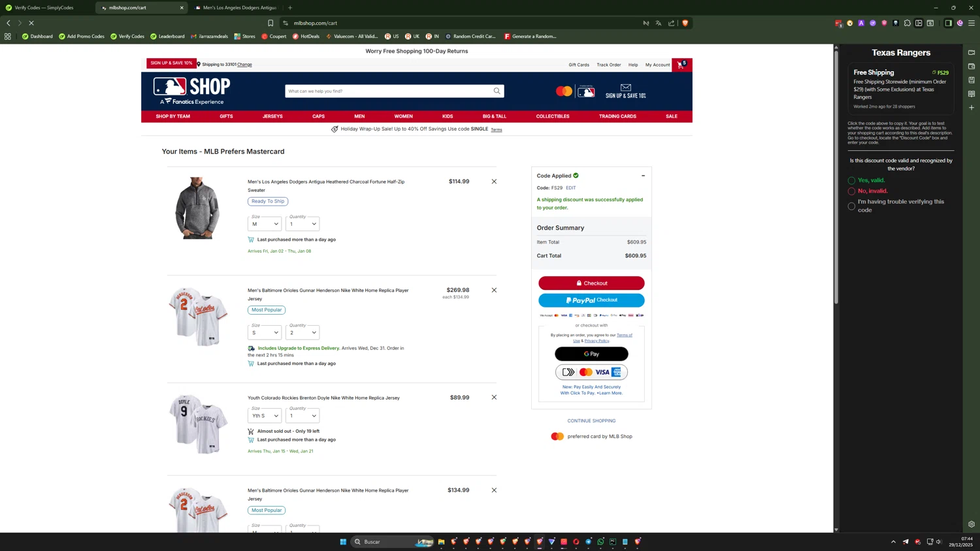Image resolution: width=980 pixels, height=551 pixels.
Task: Open the sidebar settings gear
Action: (972, 524)
